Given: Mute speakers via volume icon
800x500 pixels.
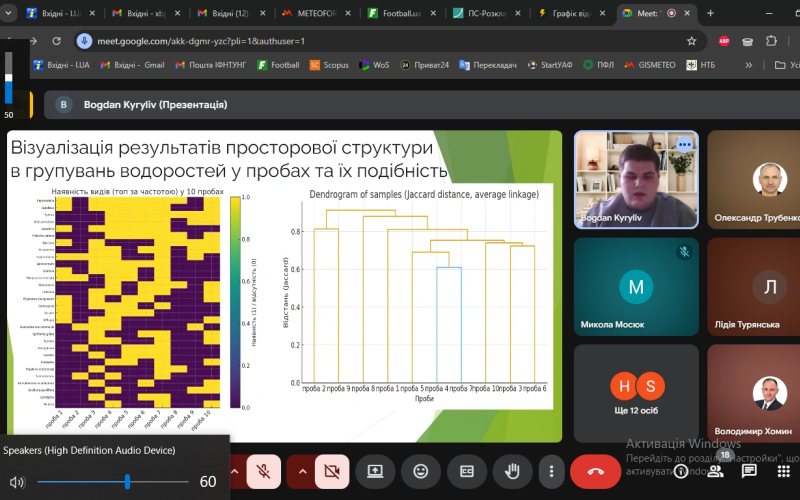Looking at the screenshot, I should (x=17, y=482).
